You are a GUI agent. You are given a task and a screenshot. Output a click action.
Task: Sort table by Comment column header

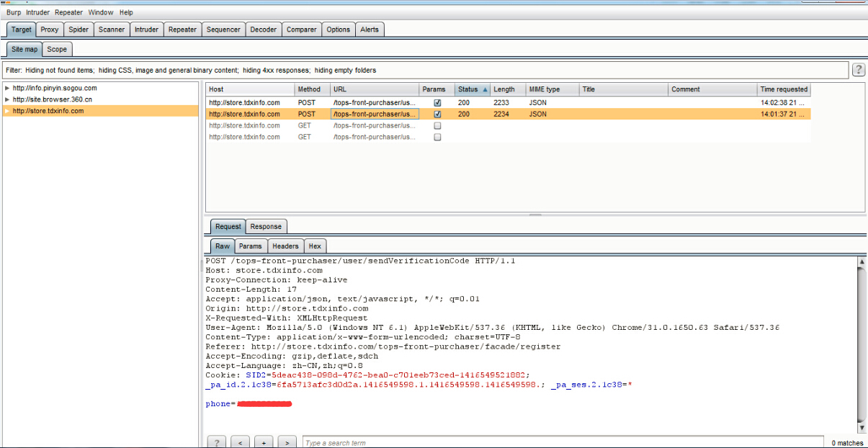[712, 89]
